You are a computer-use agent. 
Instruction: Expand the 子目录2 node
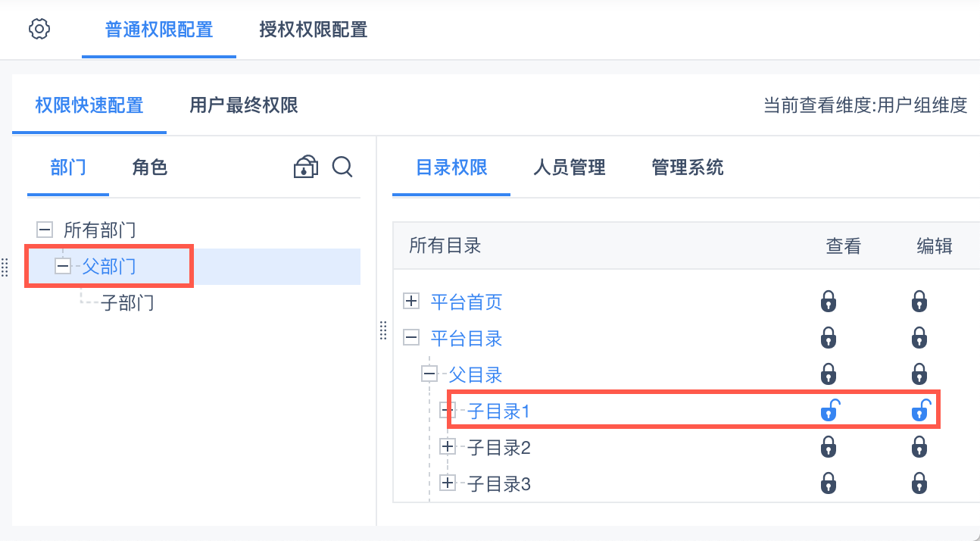pyautogui.click(x=448, y=447)
